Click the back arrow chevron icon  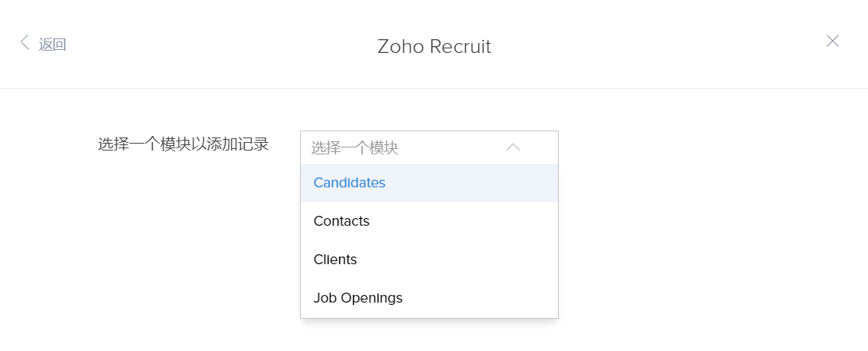tap(25, 43)
